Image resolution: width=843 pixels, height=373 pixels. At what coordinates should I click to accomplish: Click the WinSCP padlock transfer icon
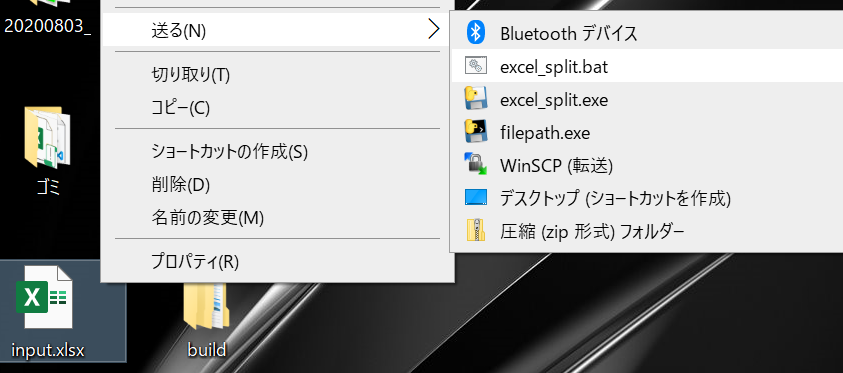(476, 164)
